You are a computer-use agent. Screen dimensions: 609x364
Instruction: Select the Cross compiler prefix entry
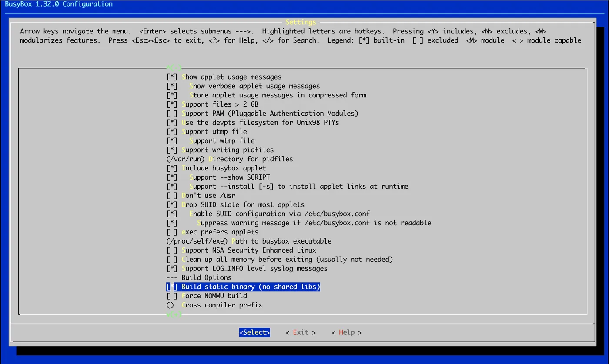(214, 305)
